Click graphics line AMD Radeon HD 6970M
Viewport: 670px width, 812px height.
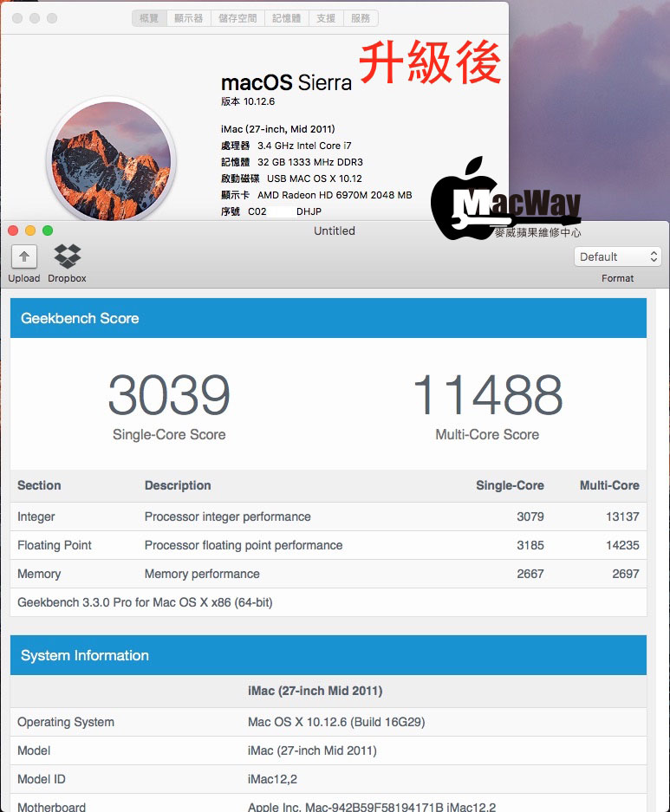(x=335, y=195)
